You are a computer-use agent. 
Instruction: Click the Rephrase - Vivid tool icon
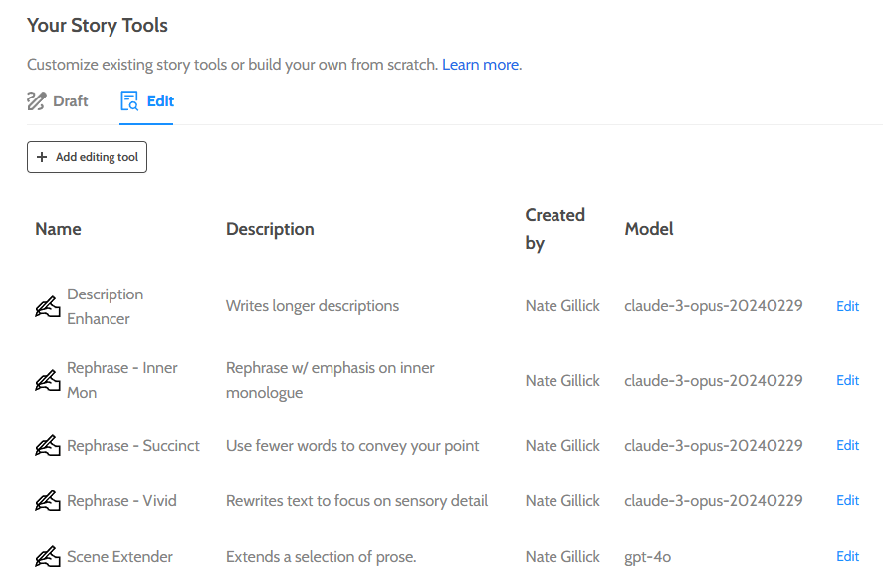coord(48,501)
